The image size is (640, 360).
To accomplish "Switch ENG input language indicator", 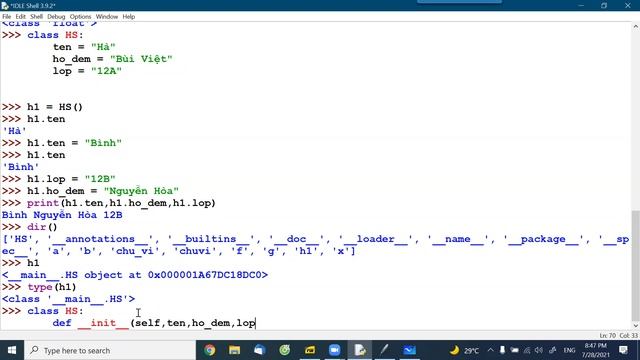I will point(569,350).
